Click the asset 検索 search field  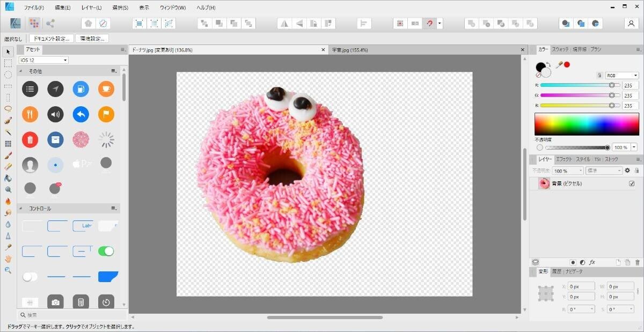click(72, 315)
